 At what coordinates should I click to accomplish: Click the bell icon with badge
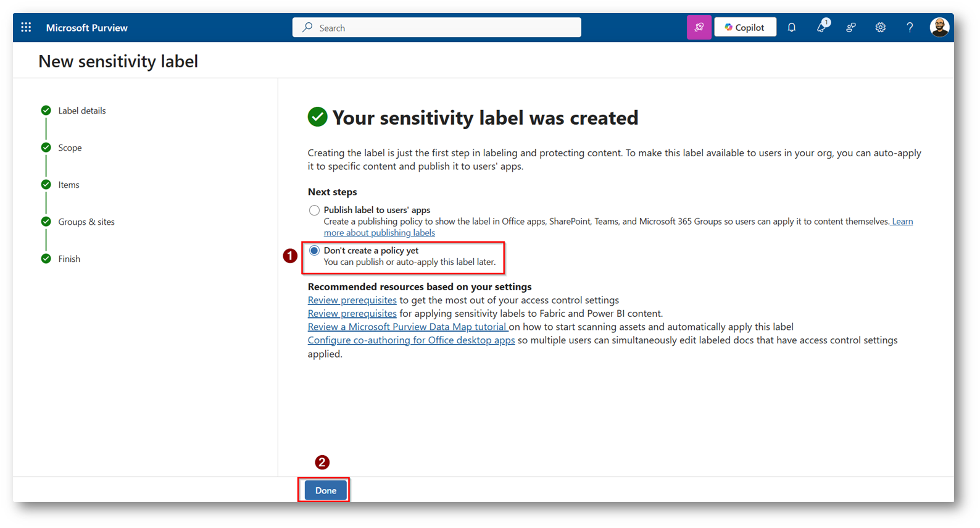(821, 28)
